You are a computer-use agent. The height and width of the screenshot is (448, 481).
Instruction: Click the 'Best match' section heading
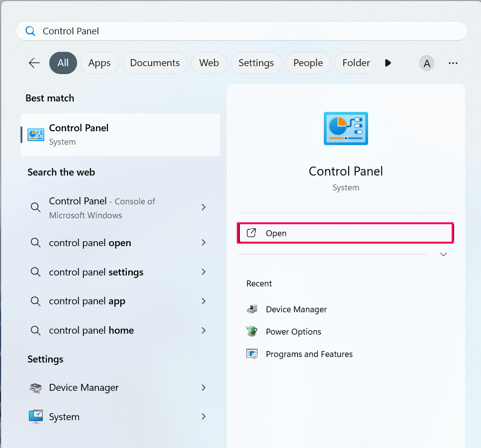[x=50, y=98]
